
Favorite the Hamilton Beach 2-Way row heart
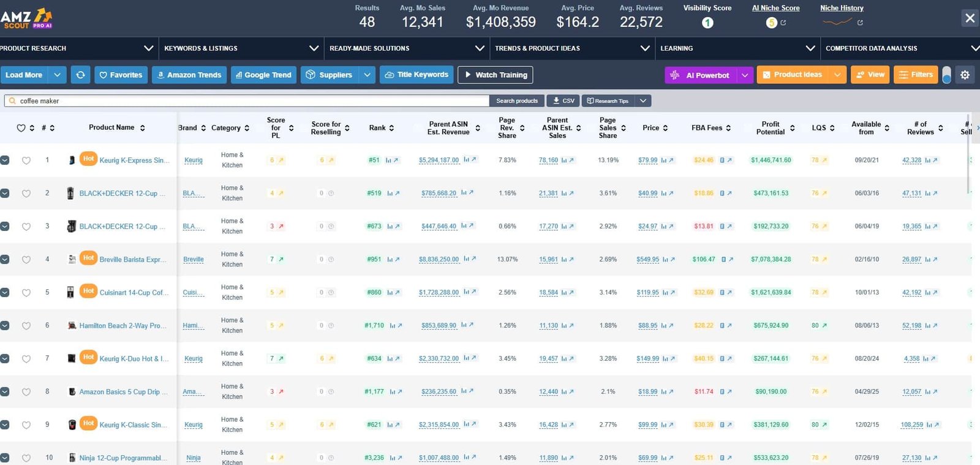point(26,326)
